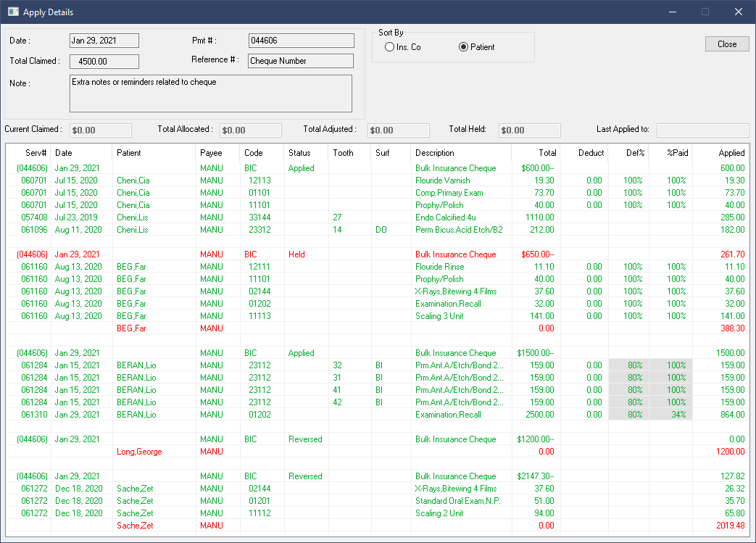
Task: Click the Reference # field
Action: click(x=301, y=61)
